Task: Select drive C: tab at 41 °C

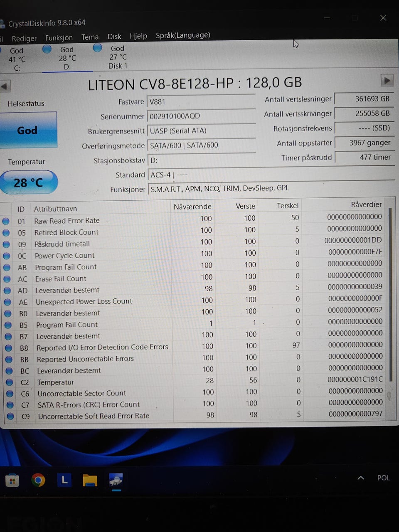Action: (17, 59)
